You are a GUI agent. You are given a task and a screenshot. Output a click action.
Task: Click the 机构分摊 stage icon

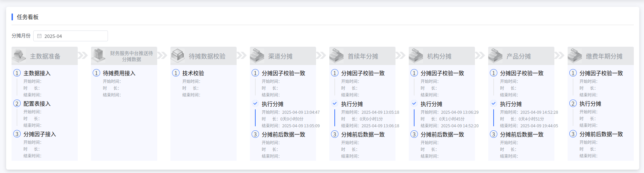(x=416, y=56)
